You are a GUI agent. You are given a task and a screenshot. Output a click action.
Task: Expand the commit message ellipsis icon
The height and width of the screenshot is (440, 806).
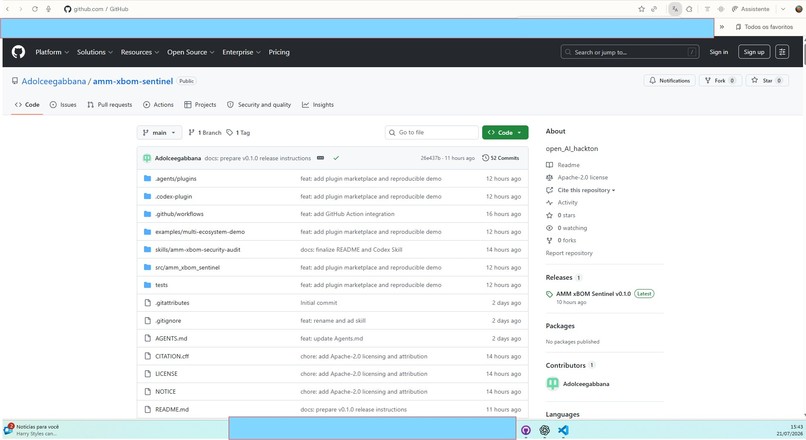320,158
